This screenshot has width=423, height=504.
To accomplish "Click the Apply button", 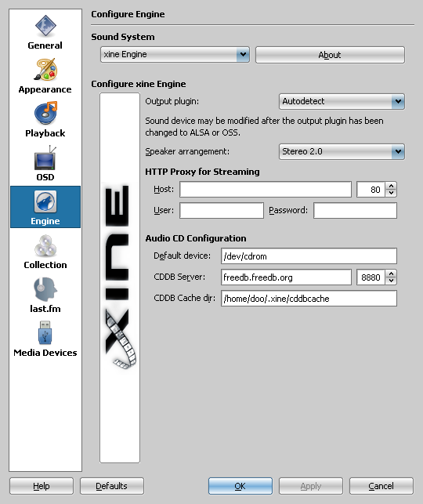I will point(310,486).
